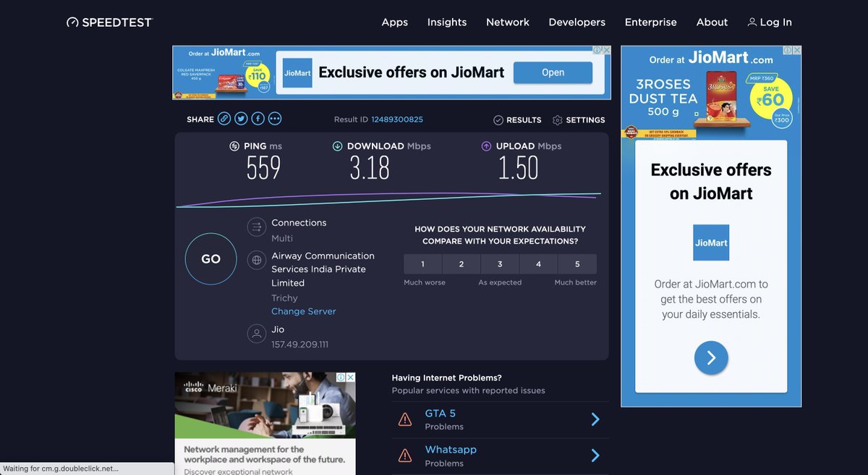The height and width of the screenshot is (475, 868).
Task: Open GTA 5 problems entry
Action: click(500, 420)
